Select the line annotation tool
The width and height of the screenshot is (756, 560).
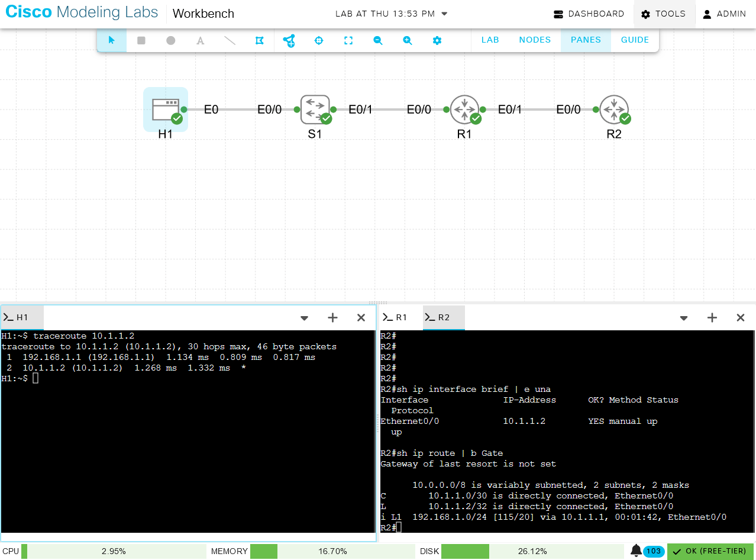coord(230,40)
